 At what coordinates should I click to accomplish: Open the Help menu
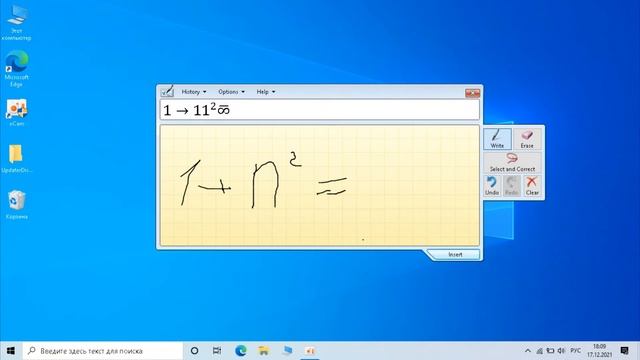(x=266, y=92)
